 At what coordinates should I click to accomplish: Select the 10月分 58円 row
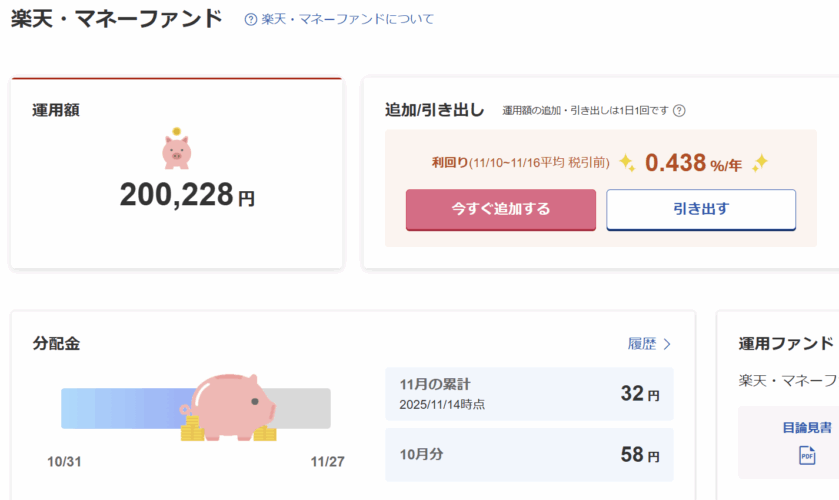pyautogui.click(x=529, y=455)
